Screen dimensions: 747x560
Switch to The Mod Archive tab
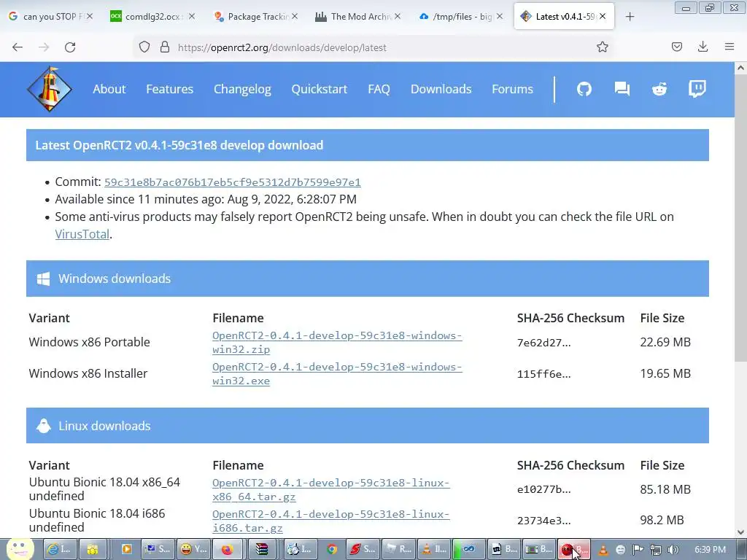coord(358,16)
